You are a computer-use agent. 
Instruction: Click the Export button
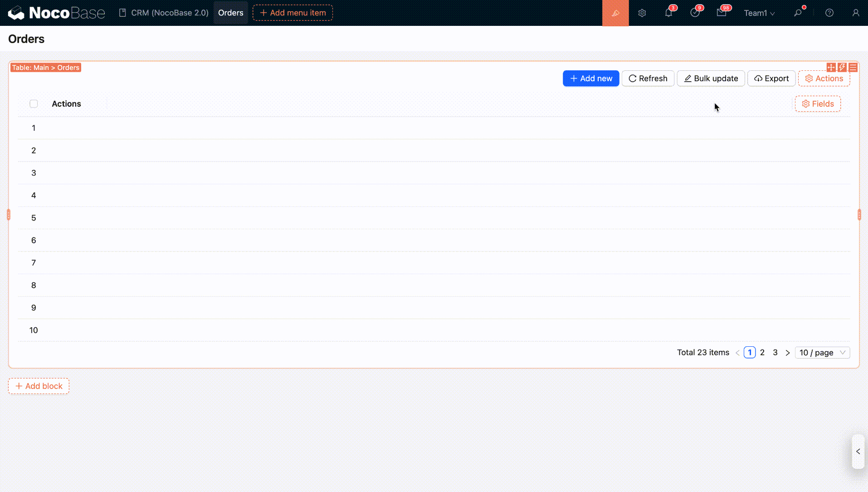tap(771, 79)
